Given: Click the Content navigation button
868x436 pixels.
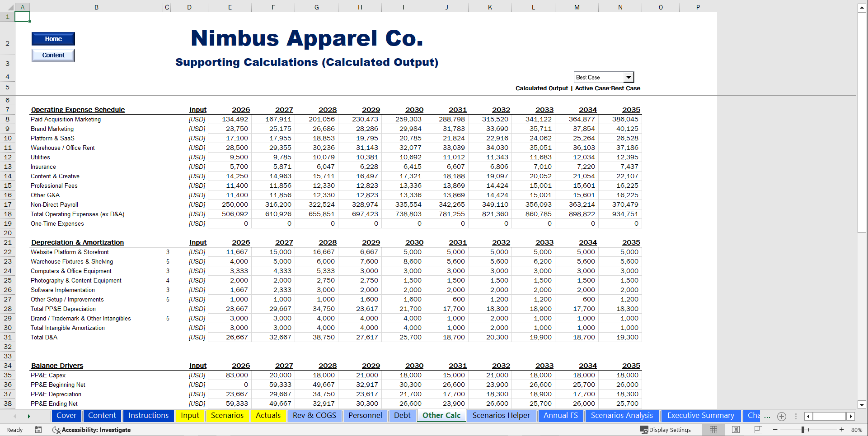Looking at the screenshot, I should pyautogui.click(x=53, y=55).
